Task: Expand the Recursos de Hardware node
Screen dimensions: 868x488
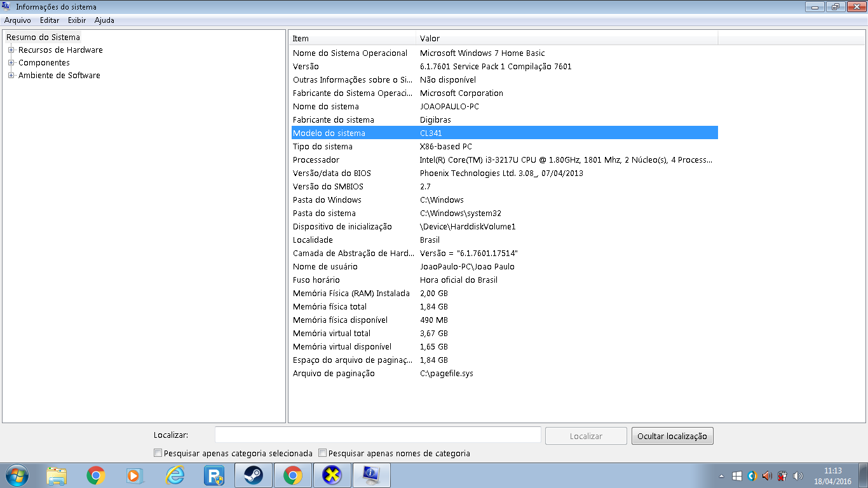Action: pyautogui.click(x=11, y=50)
